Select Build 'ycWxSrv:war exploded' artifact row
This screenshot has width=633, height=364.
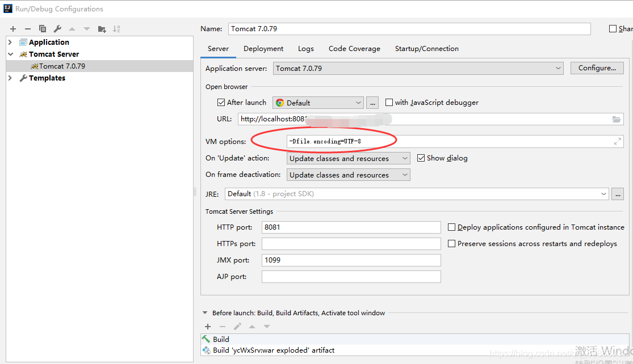pyautogui.click(x=415, y=350)
